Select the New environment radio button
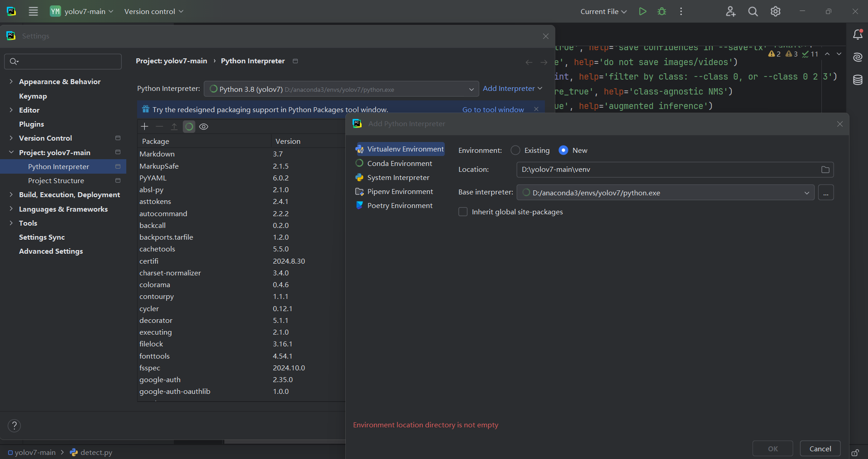The width and height of the screenshot is (868, 459). (x=563, y=150)
